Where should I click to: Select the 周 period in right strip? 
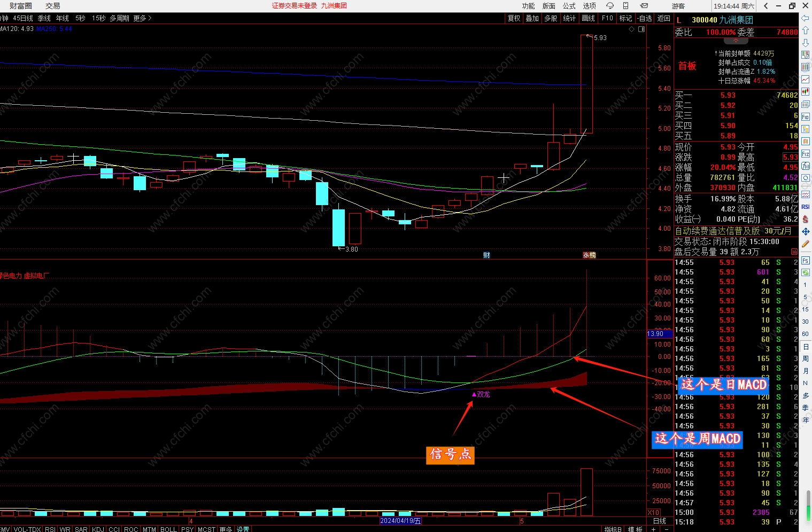click(x=805, y=358)
